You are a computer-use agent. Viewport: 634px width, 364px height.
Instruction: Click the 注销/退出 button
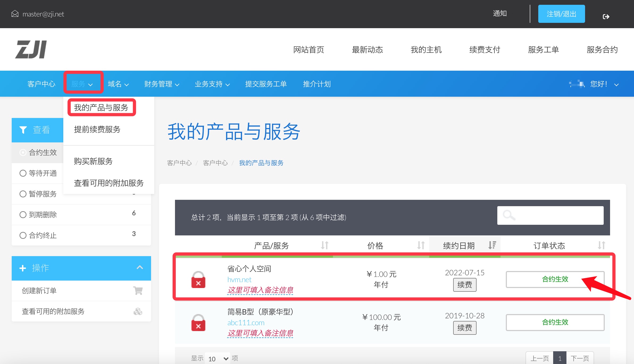pos(561,14)
